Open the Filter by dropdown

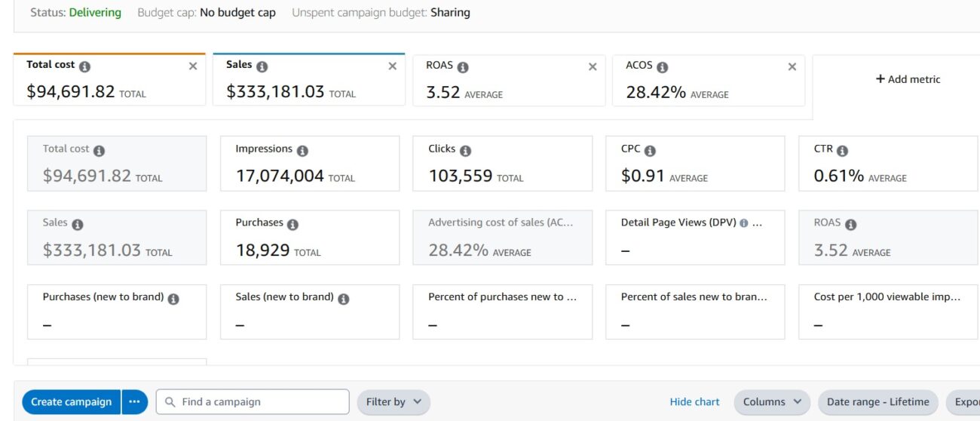[393, 402]
